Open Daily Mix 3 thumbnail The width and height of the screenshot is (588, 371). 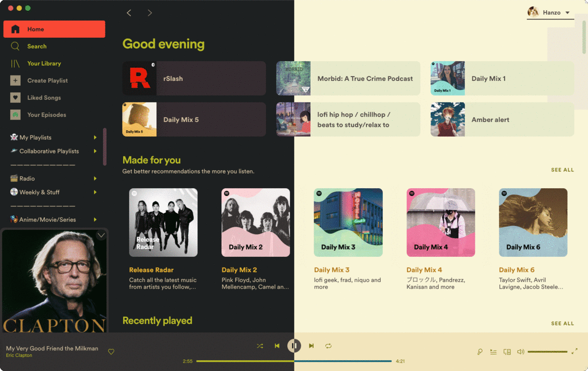click(x=348, y=223)
